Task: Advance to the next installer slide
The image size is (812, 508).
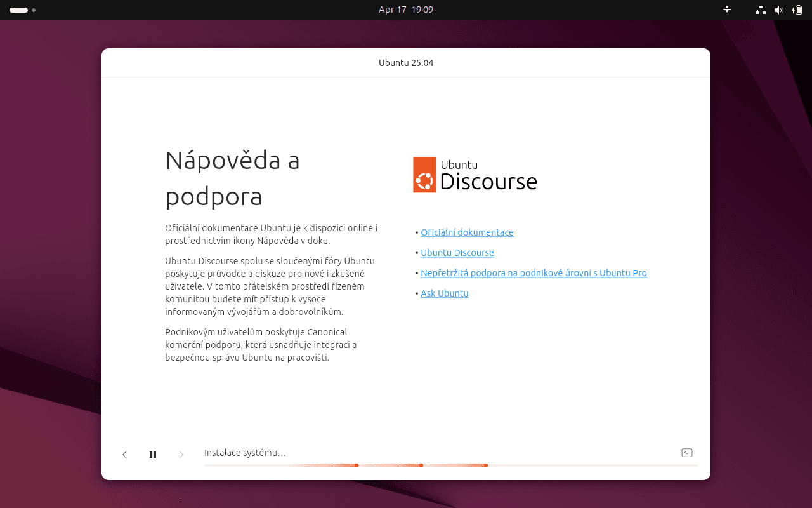Action: point(181,455)
